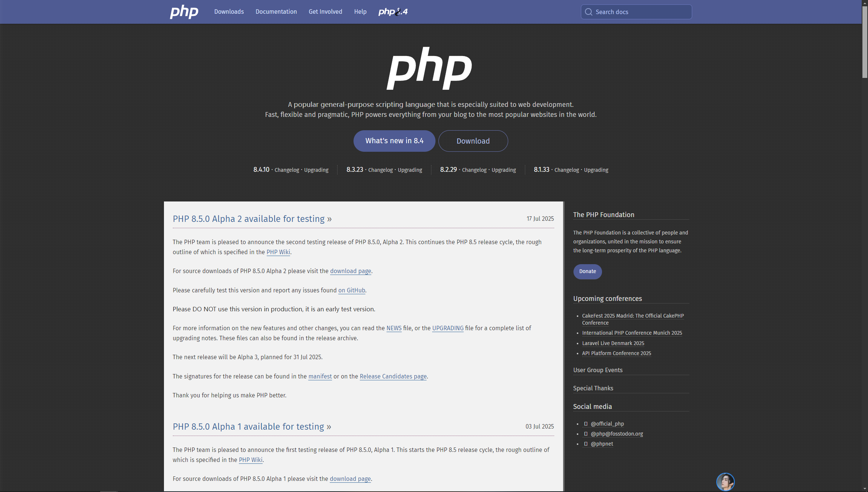Image resolution: width=868 pixels, height=492 pixels.
Task: Open the Social media heading
Action: (x=592, y=407)
